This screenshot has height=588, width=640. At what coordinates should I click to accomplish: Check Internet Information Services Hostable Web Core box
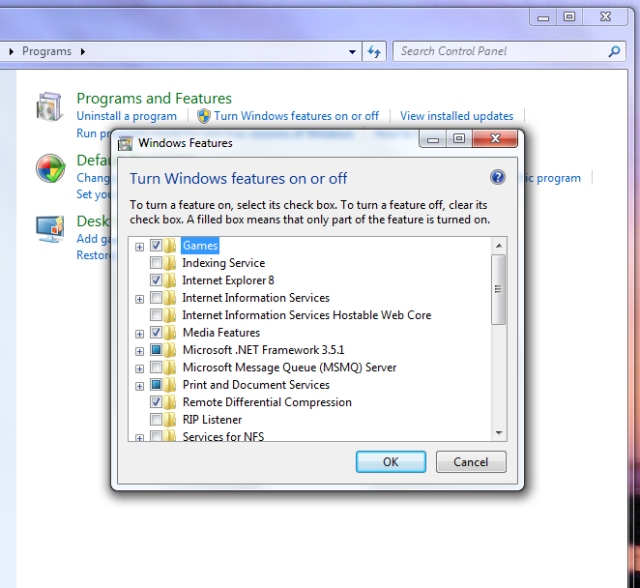pyautogui.click(x=156, y=315)
